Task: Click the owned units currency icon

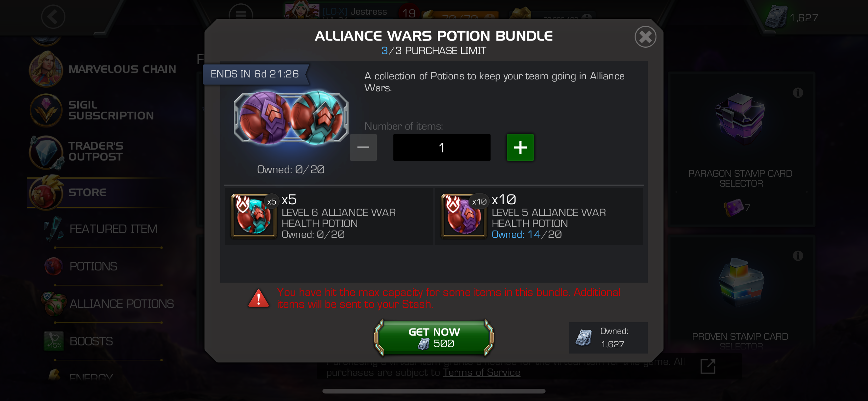Action: click(584, 338)
